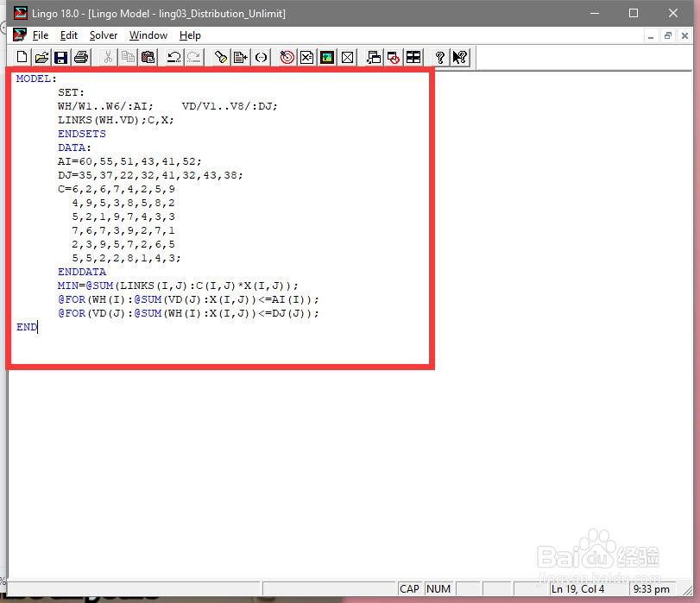700x603 pixels.
Task: Click the CAP indicator in status bar
Action: [x=409, y=588]
